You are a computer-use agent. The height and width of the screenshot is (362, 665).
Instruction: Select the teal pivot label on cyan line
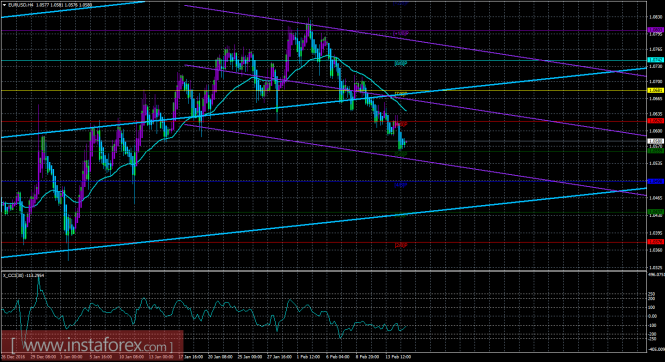coord(401,64)
